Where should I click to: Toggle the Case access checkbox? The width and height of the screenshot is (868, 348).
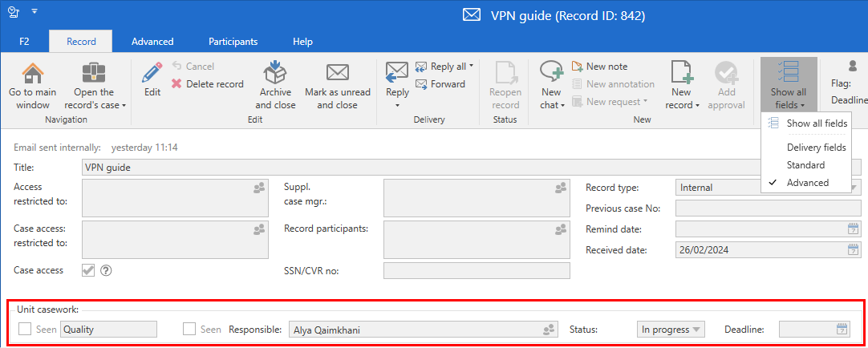(88, 270)
